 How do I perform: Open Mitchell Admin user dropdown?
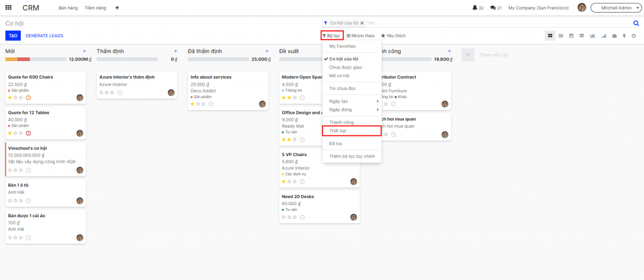(617, 8)
